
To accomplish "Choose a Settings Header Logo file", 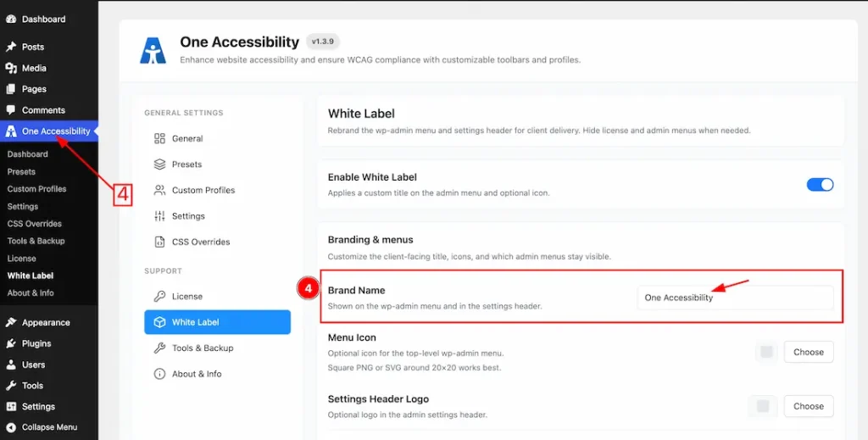I will [x=808, y=406].
